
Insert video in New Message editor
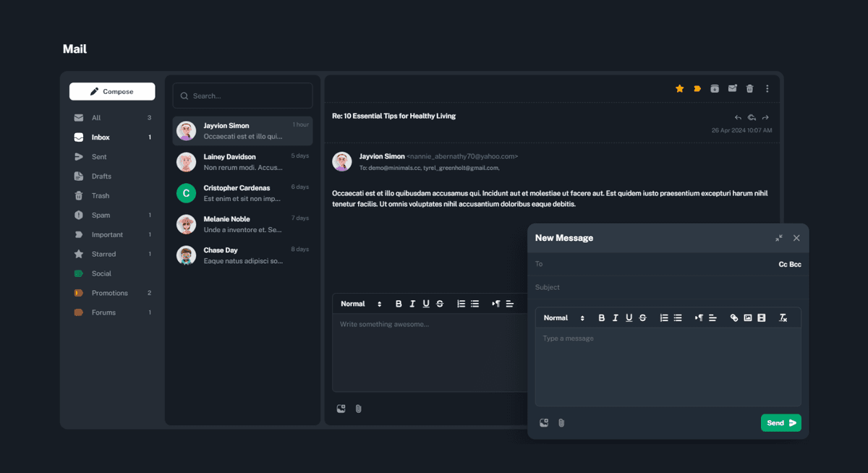[761, 318]
